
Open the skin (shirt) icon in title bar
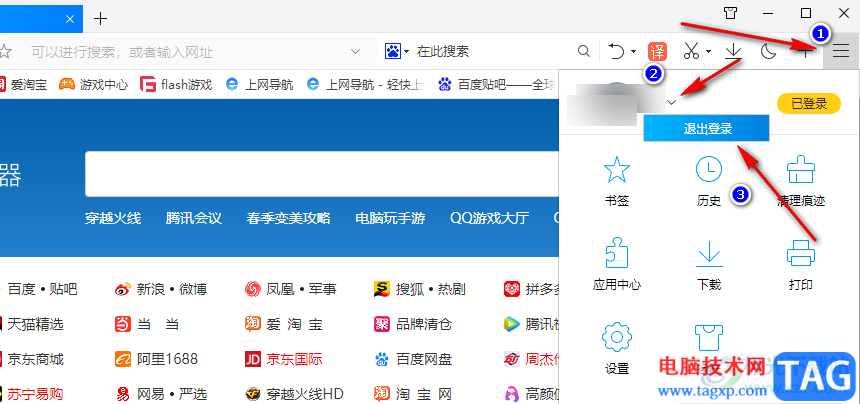click(x=731, y=14)
